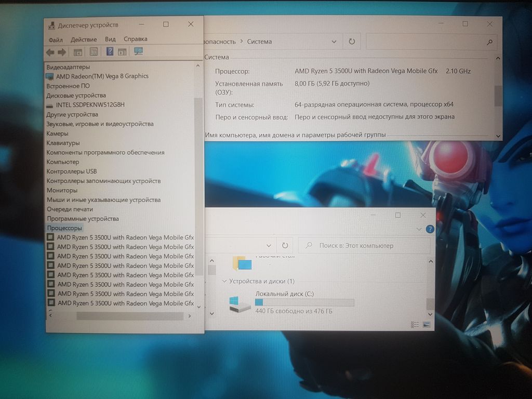The width and height of the screenshot is (532, 399).
Task: Click Device Manager horizontal scroll left arrow
Action: pos(51,315)
